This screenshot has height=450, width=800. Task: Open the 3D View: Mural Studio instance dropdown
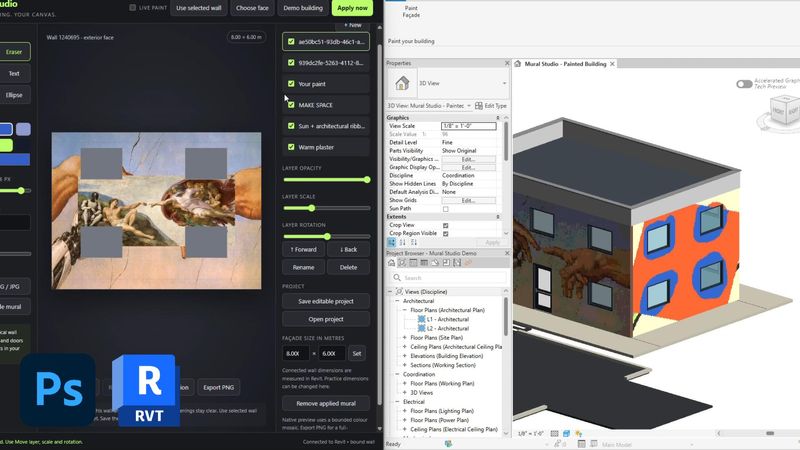[468, 106]
